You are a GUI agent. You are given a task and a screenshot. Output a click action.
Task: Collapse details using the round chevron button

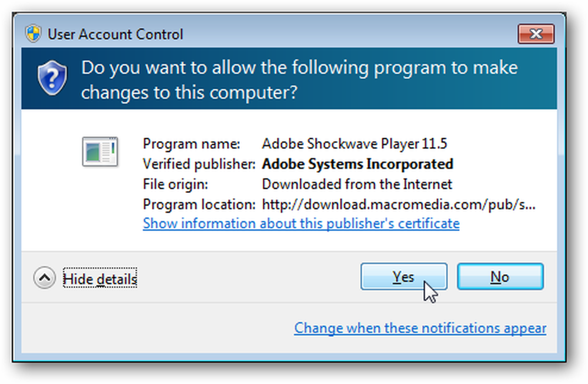[x=44, y=278]
